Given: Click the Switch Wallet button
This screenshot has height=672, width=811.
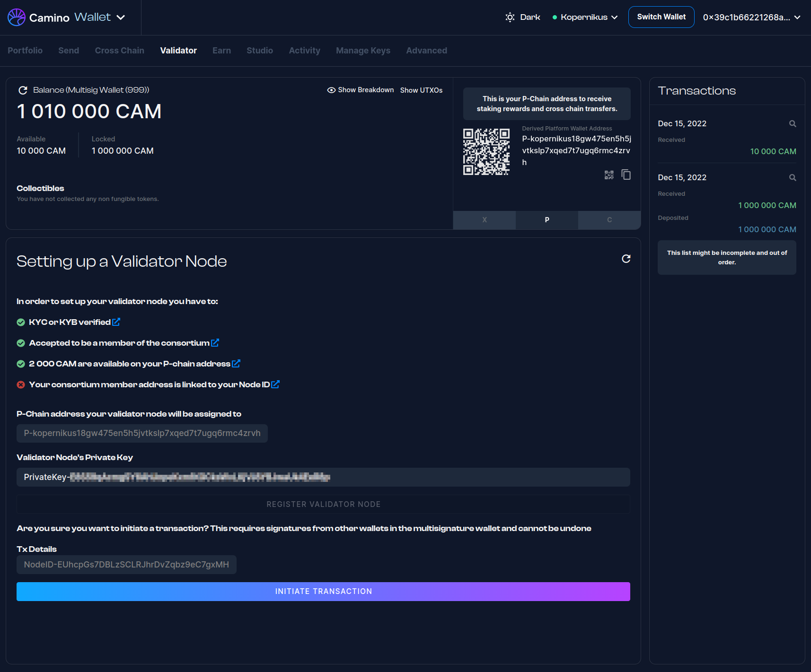Looking at the screenshot, I should (661, 17).
